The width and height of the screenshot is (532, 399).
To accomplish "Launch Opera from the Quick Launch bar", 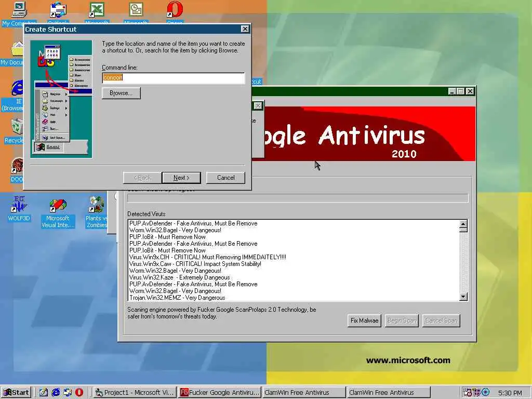I will click(x=79, y=393).
